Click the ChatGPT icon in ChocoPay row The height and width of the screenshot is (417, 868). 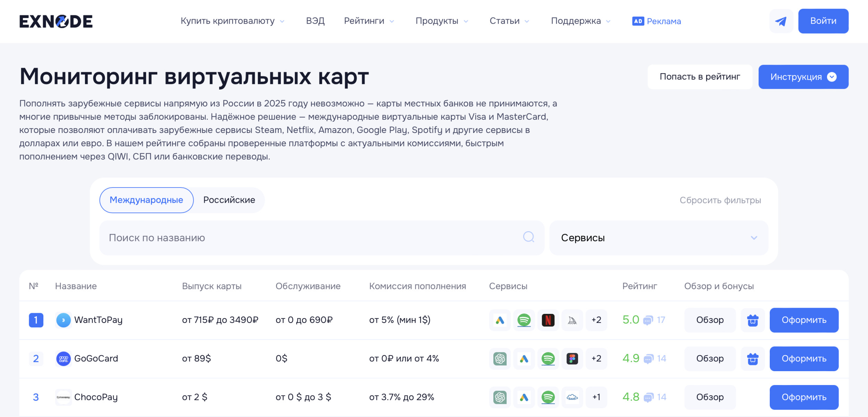(x=500, y=397)
